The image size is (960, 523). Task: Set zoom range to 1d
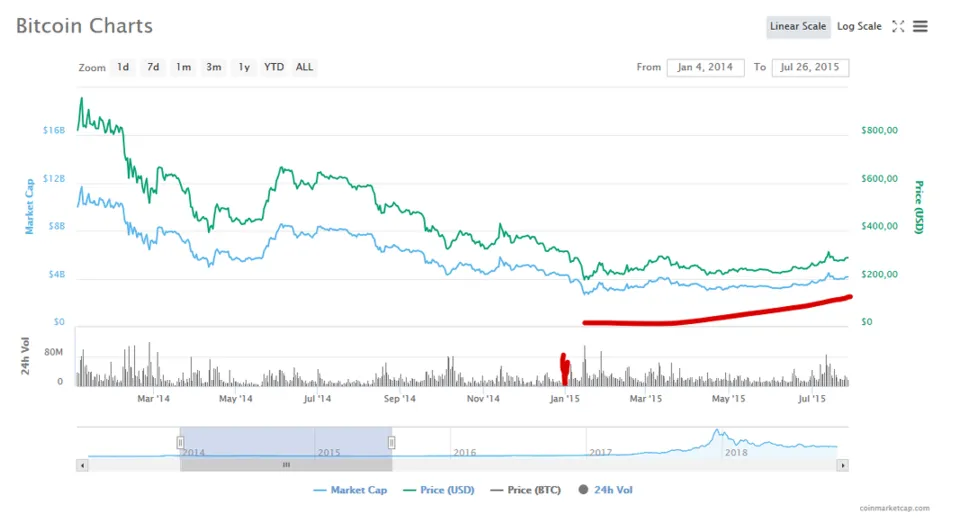(x=123, y=67)
